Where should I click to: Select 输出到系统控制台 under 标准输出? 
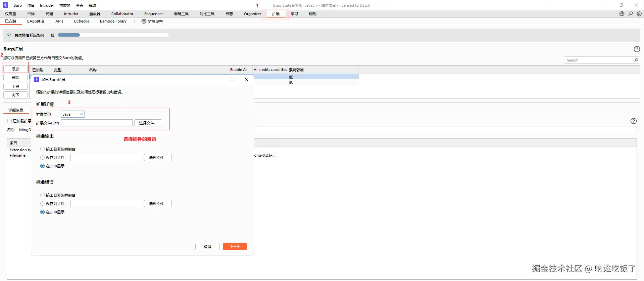pos(42,149)
